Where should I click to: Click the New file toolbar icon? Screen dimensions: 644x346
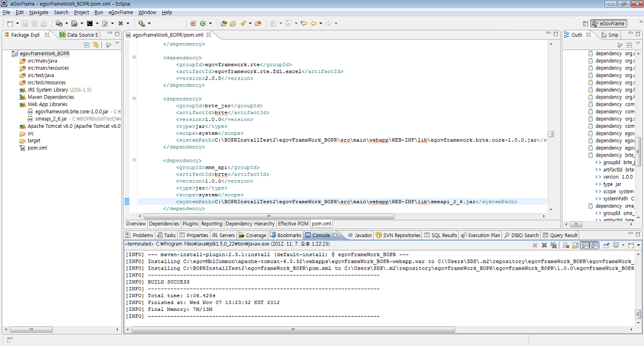click(x=9, y=24)
